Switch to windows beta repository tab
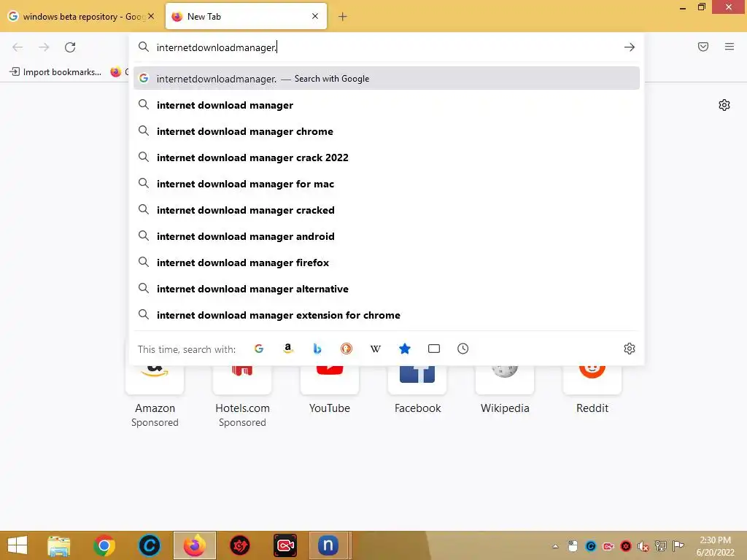Viewport: 747px width, 560px height. pyautogui.click(x=82, y=16)
